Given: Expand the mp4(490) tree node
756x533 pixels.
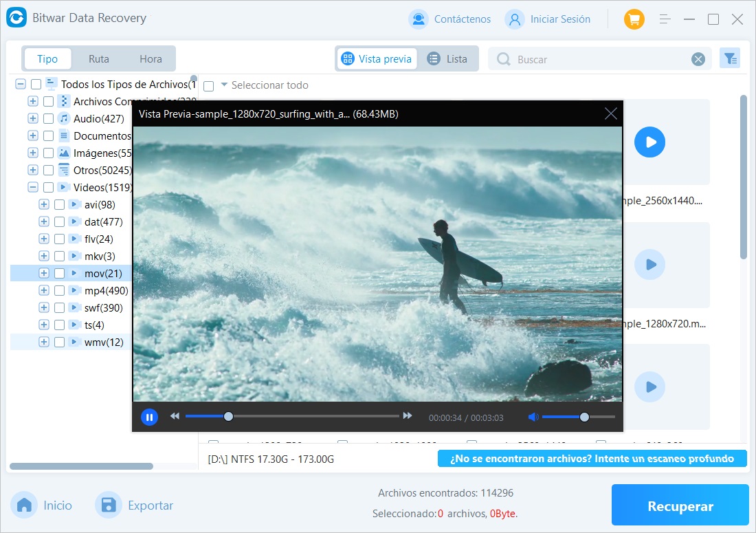Looking at the screenshot, I should (44, 290).
